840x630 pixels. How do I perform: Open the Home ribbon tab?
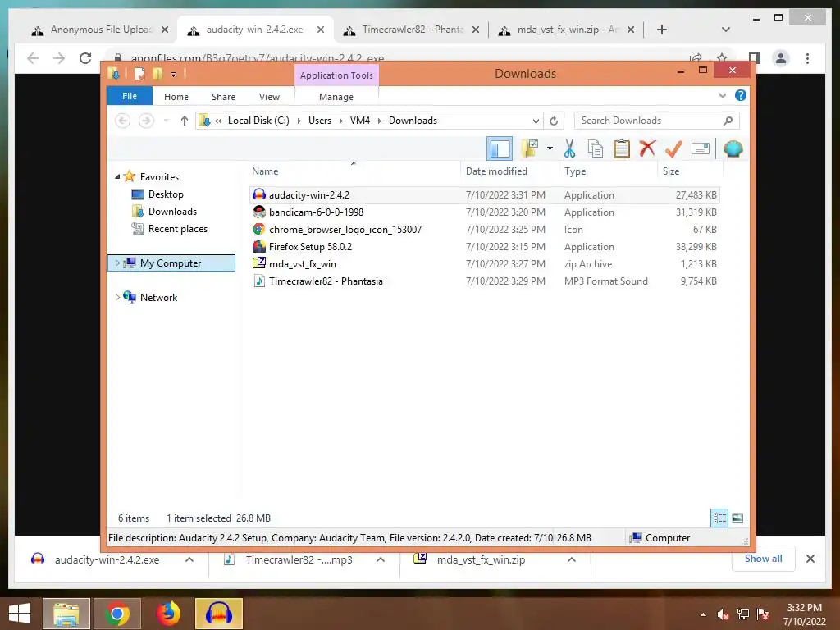(176, 97)
